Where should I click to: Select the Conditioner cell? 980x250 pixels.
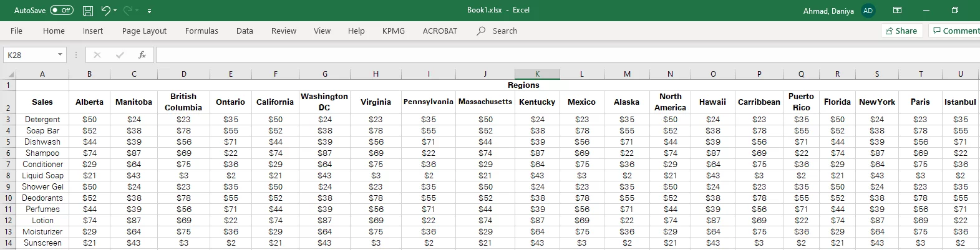pyautogui.click(x=42, y=164)
